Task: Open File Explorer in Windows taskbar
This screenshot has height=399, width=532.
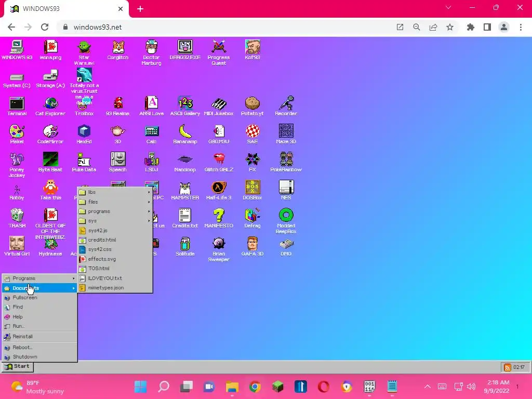Action: [232, 387]
